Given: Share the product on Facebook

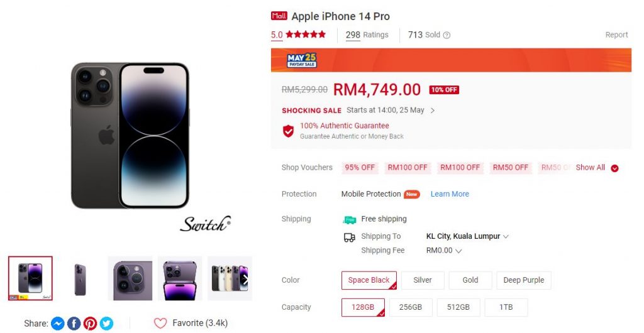Looking at the screenshot, I should (74, 323).
